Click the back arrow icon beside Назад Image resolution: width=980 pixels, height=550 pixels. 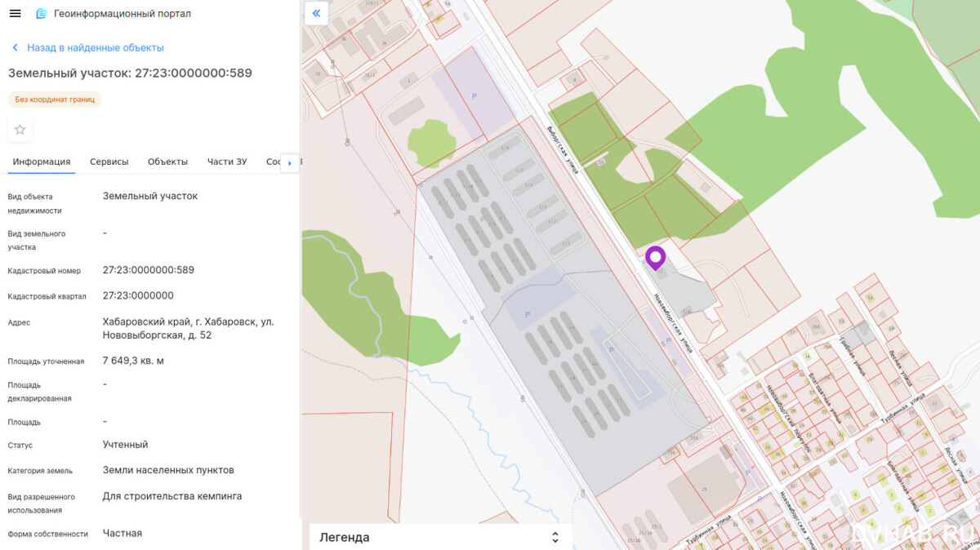tap(15, 48)
